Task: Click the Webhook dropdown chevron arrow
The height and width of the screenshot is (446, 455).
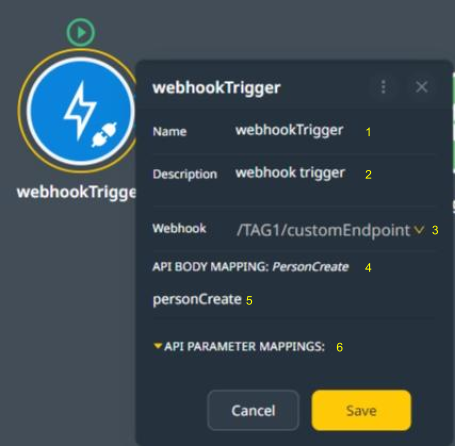Action: click(x=419, y=230)
